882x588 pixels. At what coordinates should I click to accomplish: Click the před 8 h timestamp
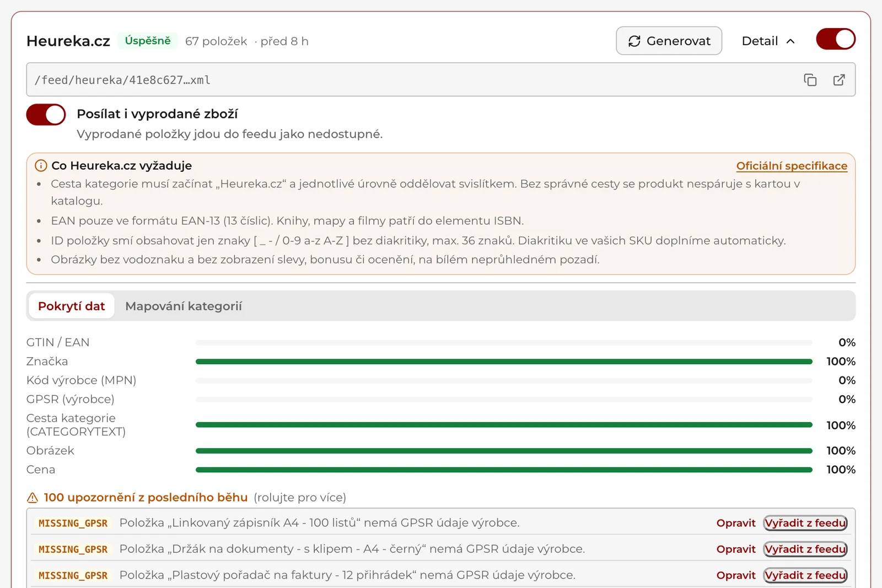pos(284,41)
